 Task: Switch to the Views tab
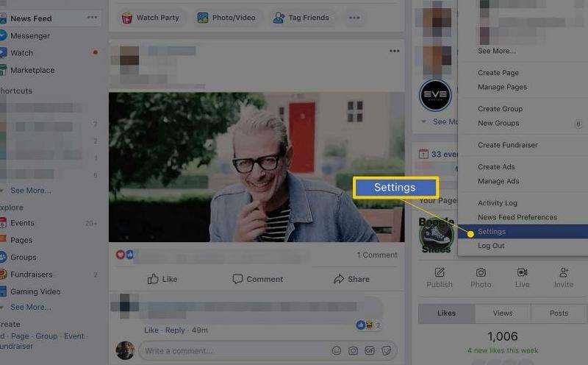pyautogui.click(x=503, y=313)
